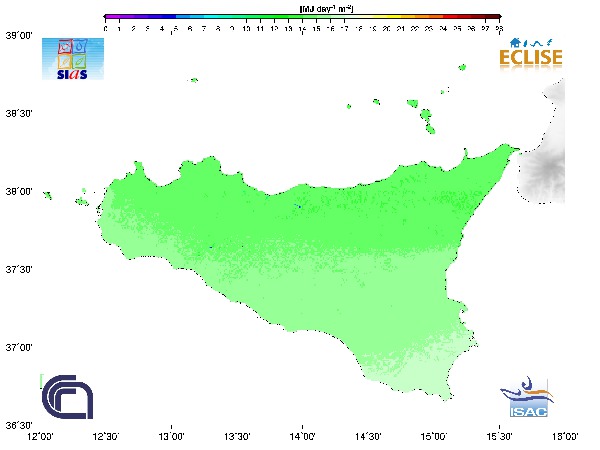Click the 36°30' latitude label
Viewport: 600px width, 450px height.
pos(19,426)
